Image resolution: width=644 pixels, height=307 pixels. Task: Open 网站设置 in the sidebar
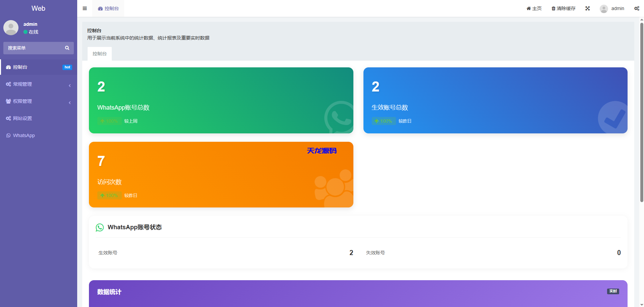point(22,118)
